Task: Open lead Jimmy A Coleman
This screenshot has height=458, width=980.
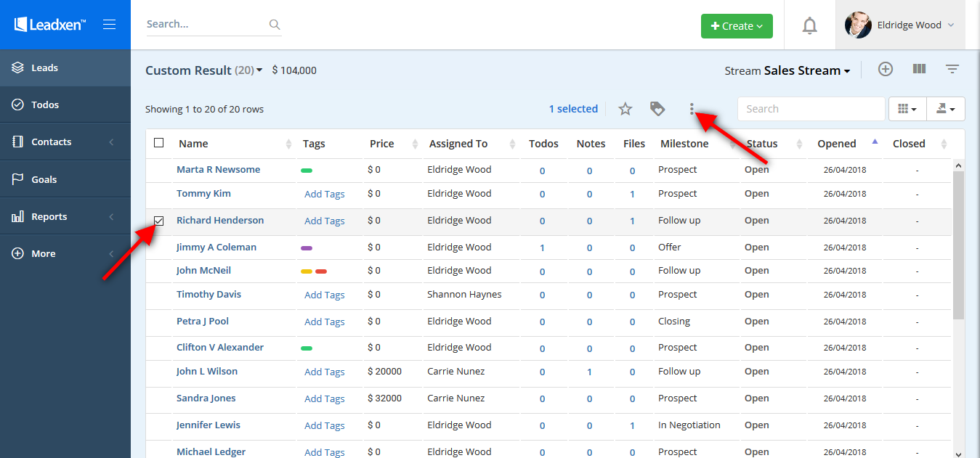Action: (x=216, y=247)
